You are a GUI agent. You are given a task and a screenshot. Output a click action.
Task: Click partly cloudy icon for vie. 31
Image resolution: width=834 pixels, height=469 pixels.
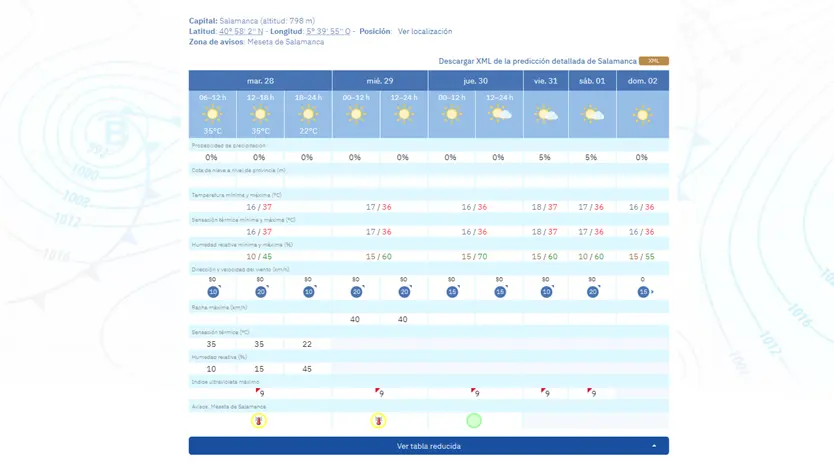[546, 115]
